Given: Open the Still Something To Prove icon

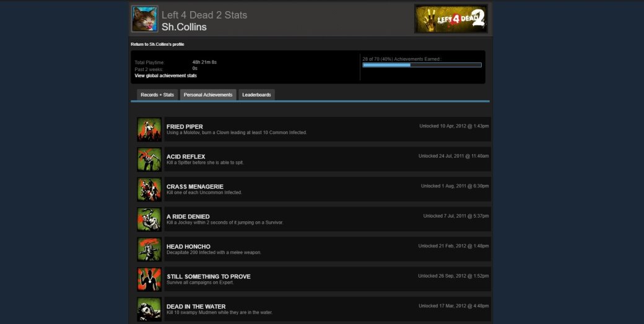Looking at the screenshot, I should [x=149, y=279].
